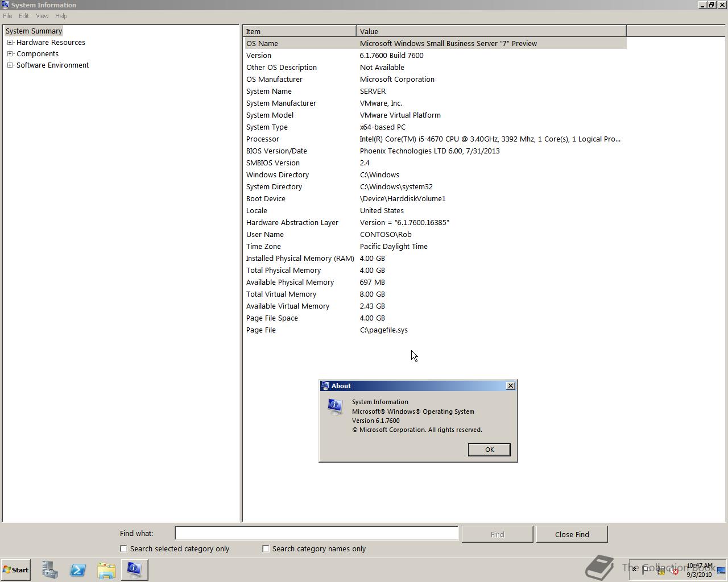This screenshot has height=582, width=728.
Task: Select the System Name SERVER row
Action: 435,91
